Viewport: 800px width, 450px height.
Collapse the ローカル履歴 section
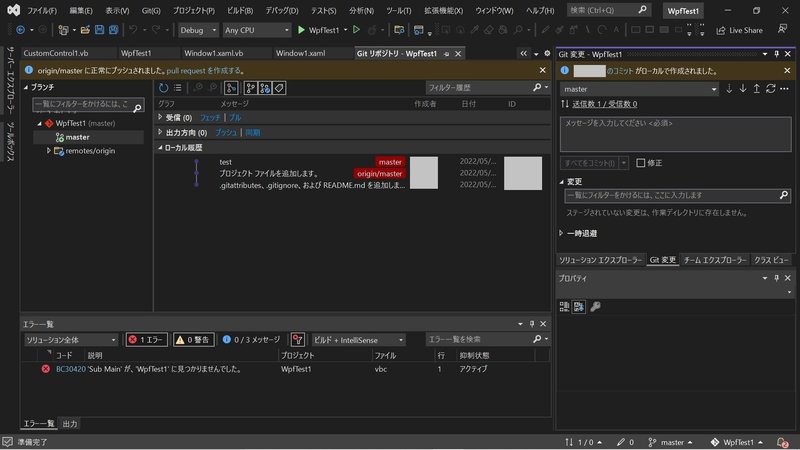[x=160, y=147]
